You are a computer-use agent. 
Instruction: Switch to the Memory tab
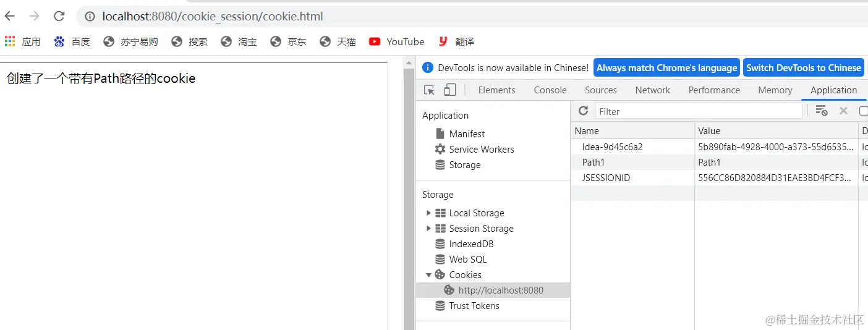click(775, 90)
